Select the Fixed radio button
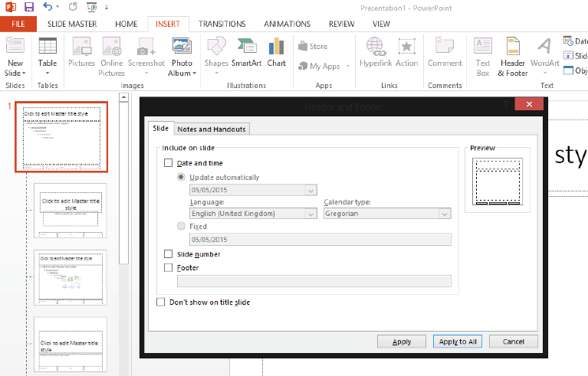The image size is (588, 376). (x=182, y=227)
